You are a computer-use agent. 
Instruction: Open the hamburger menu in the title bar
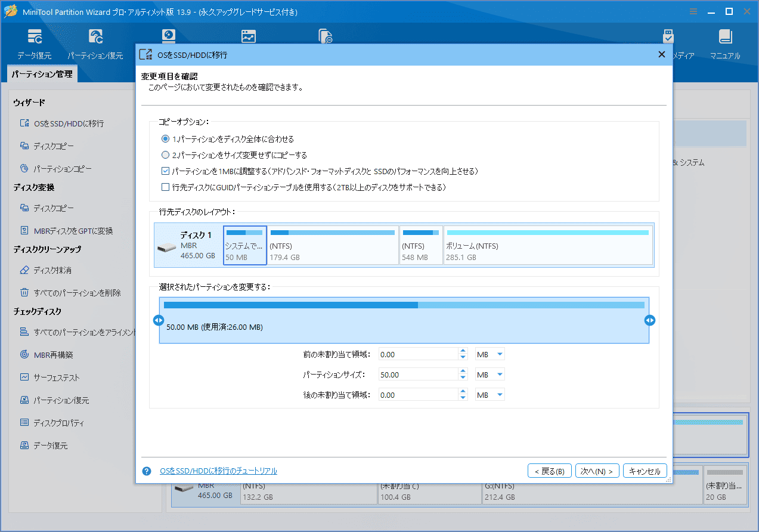pos(693,11)
